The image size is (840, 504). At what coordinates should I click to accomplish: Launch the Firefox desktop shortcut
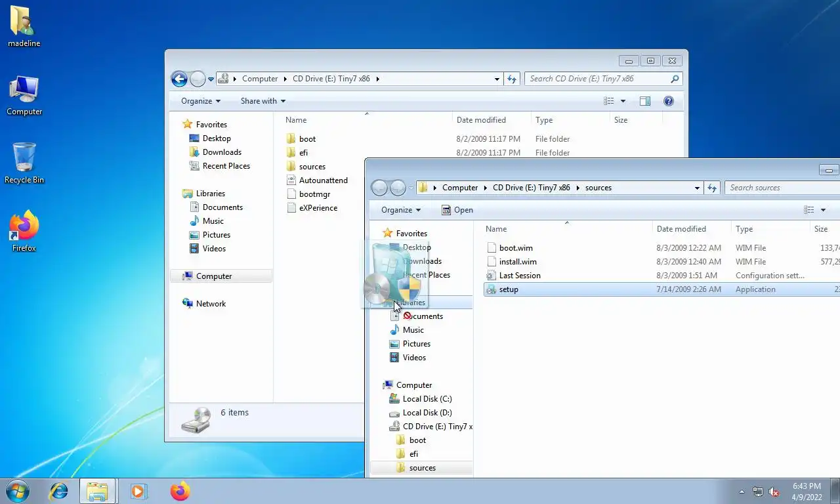pos(24,232)
